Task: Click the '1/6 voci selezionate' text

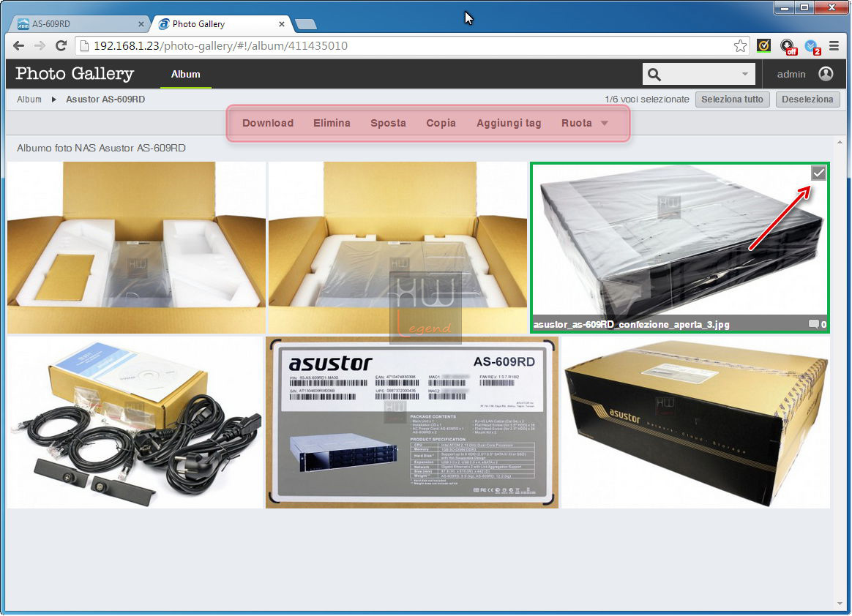Action: (646, 99)
